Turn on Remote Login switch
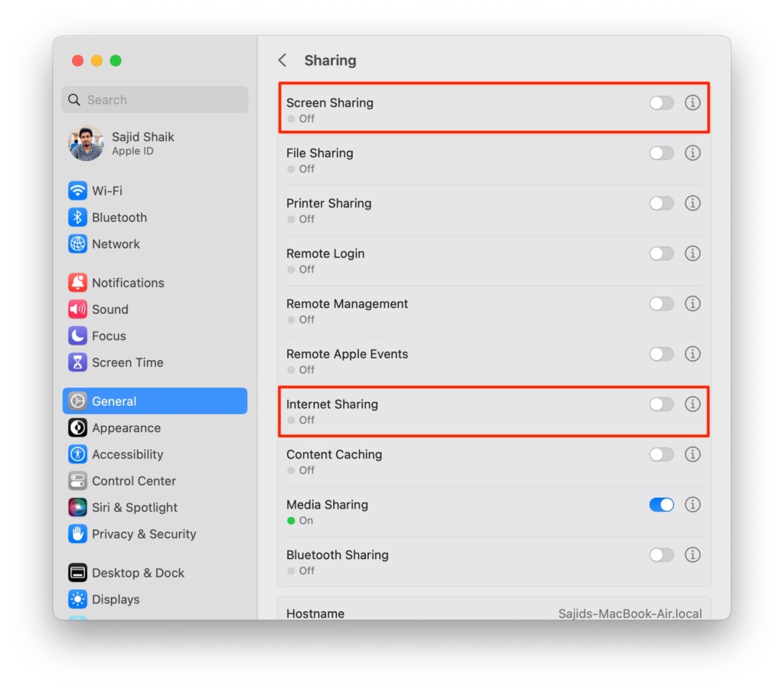The width and height of the screenshot is (784, 690). point(661,253)
